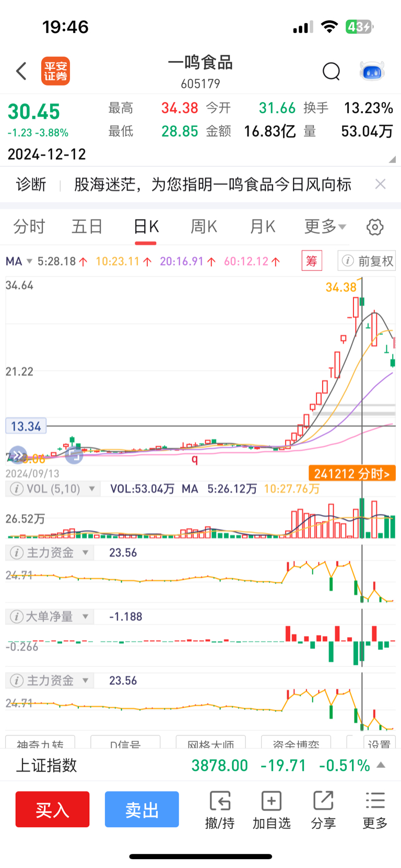401x868 pixels.
Task: Open the 平安证券 logo icon
Action: coord(55,71)
